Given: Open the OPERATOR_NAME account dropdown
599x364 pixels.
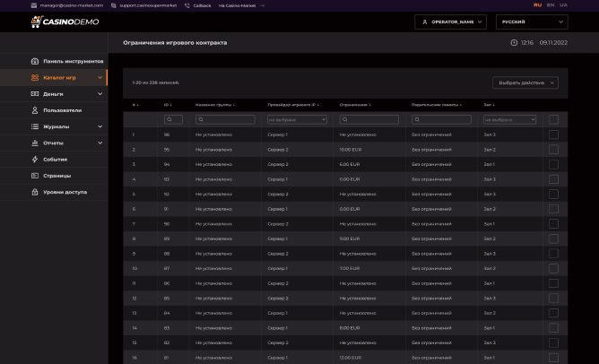Looking at the screenshot, I should pos(453,21).
